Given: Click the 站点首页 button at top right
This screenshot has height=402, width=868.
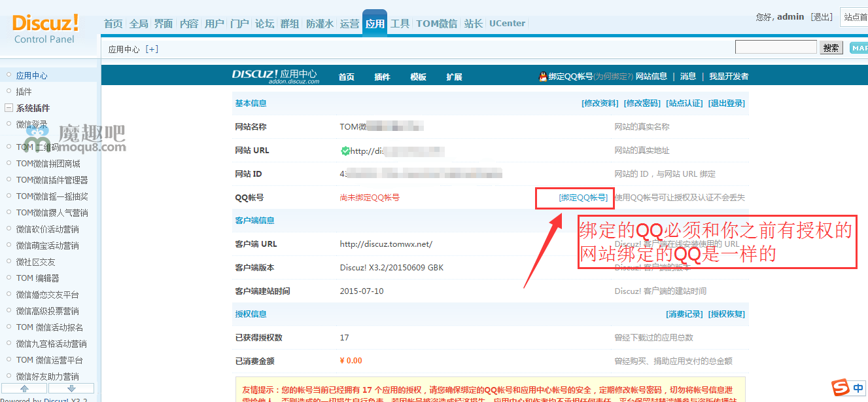Looking at the screenshot, I should point(854,17).
